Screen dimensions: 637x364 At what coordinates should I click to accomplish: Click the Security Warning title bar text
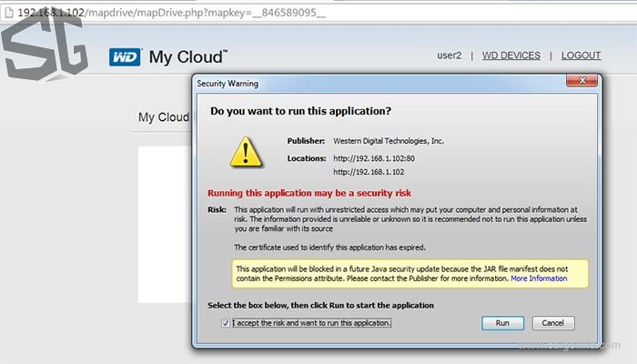click(x=227, y=84)
